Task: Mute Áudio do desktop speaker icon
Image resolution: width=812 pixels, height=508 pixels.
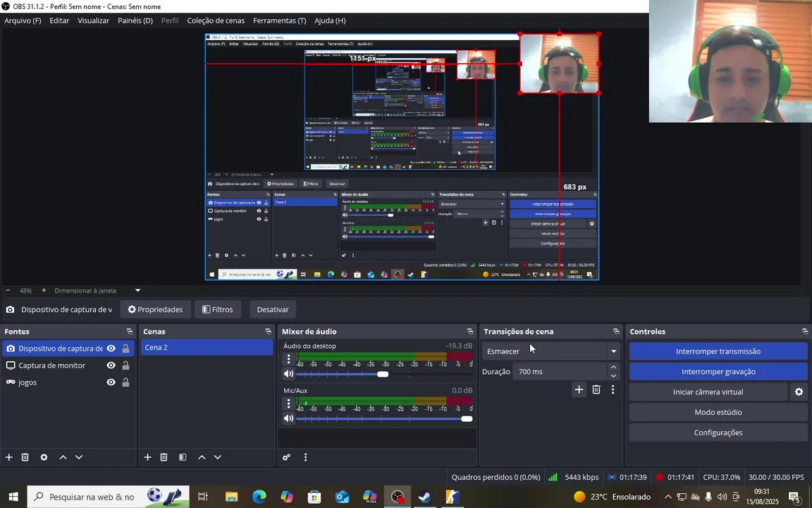Action: point(289,374)
